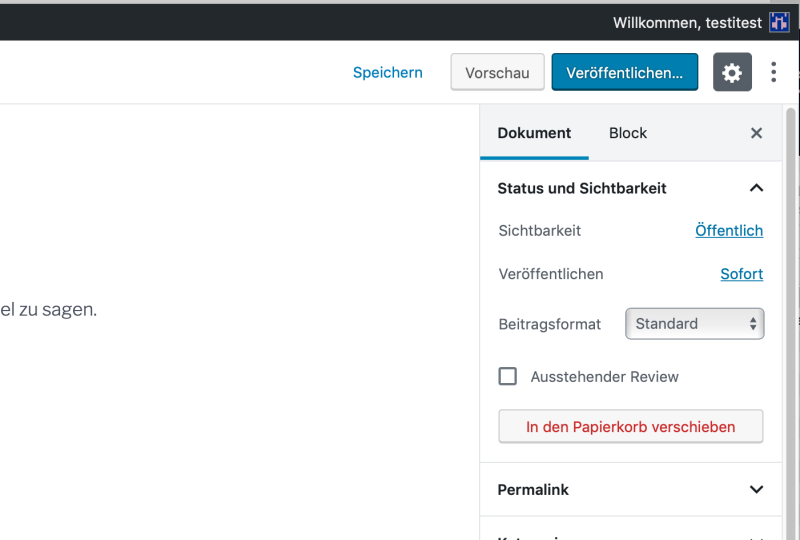Change visibility via the Öffentlich link
Viewport: 800px width, 540px height.
728,231
